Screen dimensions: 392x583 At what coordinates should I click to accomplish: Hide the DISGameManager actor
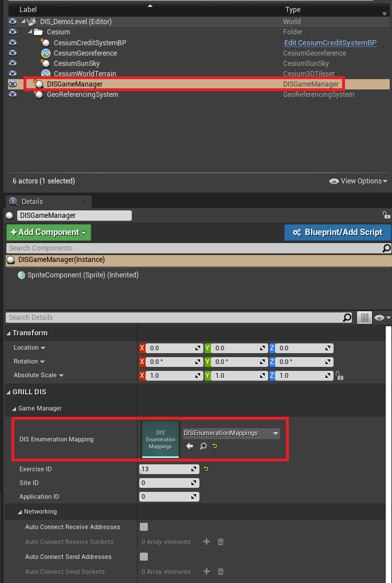pos(13,84)
